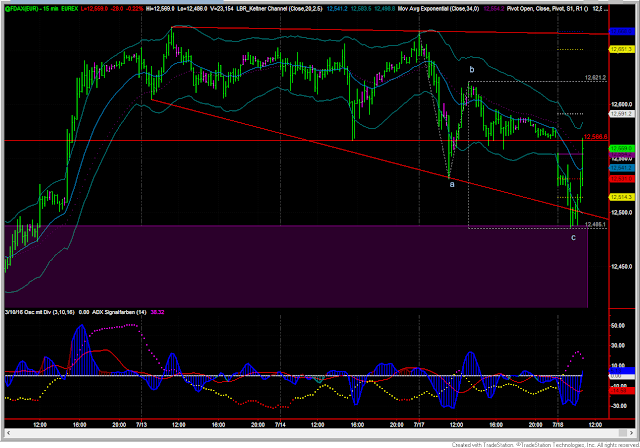Click the Hi=12,569.0 high value
The image size is (640, 448).
(x=160, y=9)
